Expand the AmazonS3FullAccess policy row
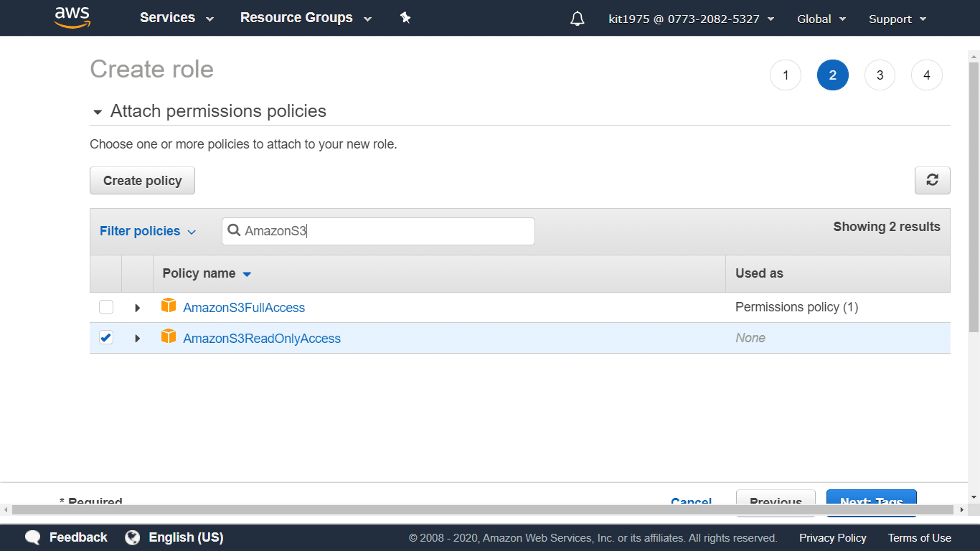980x551 pixels. 137,307
